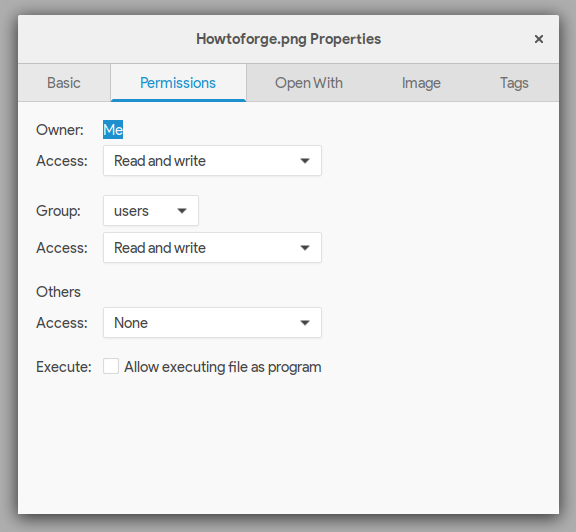
Task: Select Owner's 'Read and write' combo box text
Action: [x=160, y=161]
